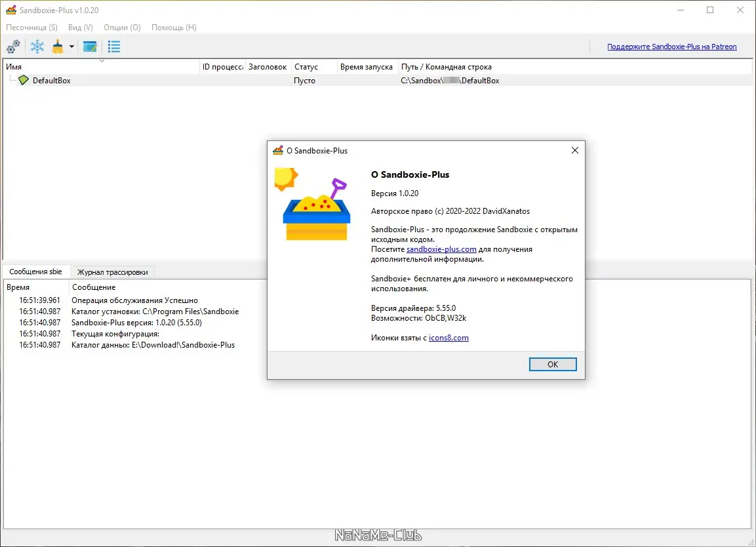
Task: Open the sandboxie-plus.com link
Action: [441, 249]
